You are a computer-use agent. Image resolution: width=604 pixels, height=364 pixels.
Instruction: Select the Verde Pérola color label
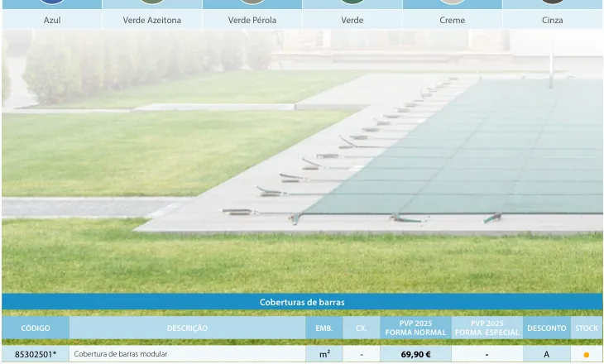coord(252,20)
